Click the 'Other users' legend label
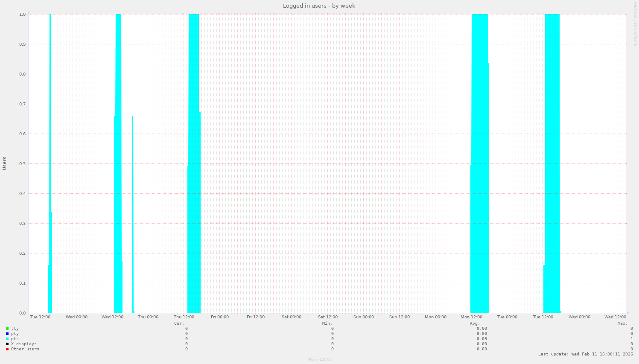Image resolution: width=639 pixels, height=364 pixels. pos(25,349)
